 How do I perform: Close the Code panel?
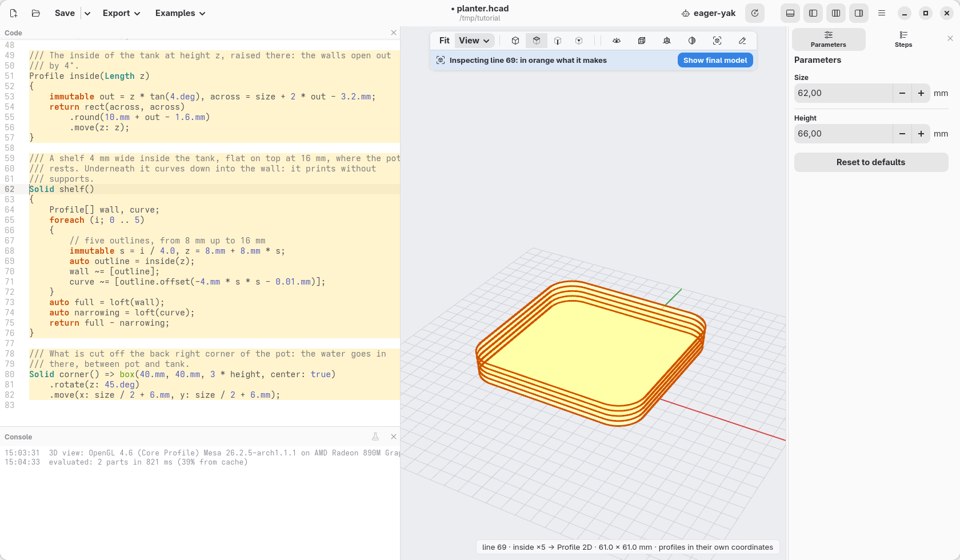pos(394,33)
